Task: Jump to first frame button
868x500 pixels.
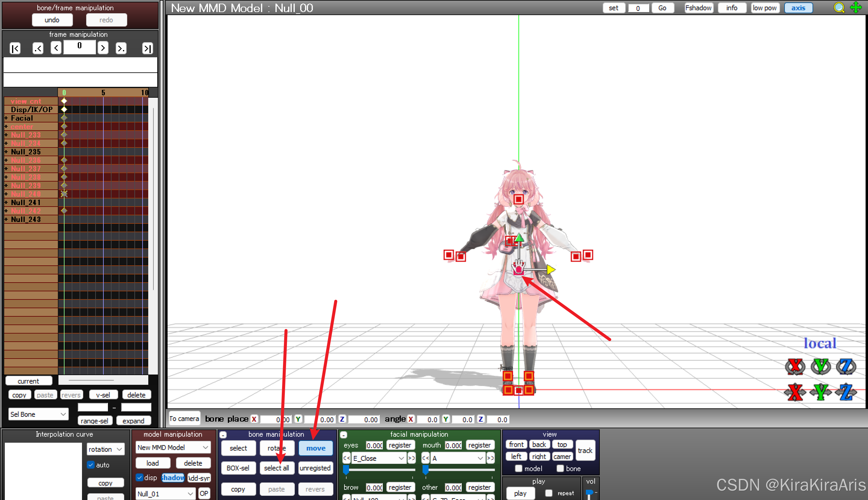Action: (15, 49)
